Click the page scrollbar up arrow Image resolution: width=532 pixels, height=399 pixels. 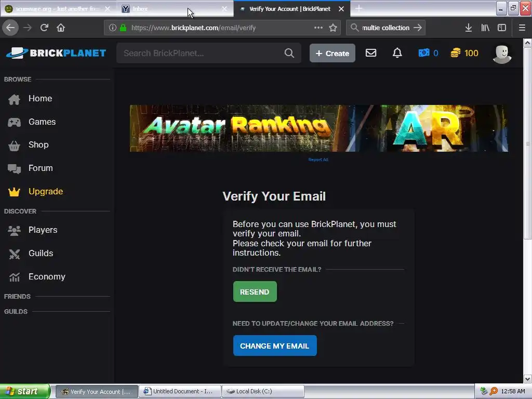[528, 43]
